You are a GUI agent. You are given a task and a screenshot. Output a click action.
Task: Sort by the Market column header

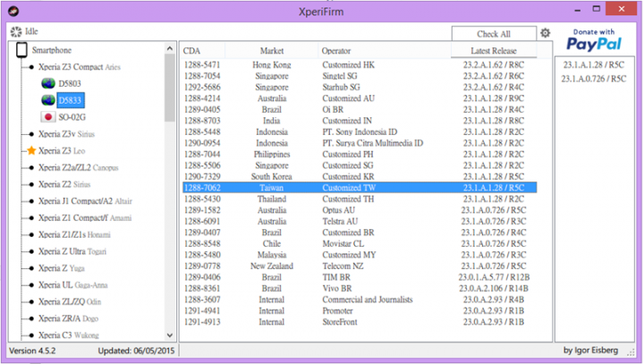tap(272, 51)
